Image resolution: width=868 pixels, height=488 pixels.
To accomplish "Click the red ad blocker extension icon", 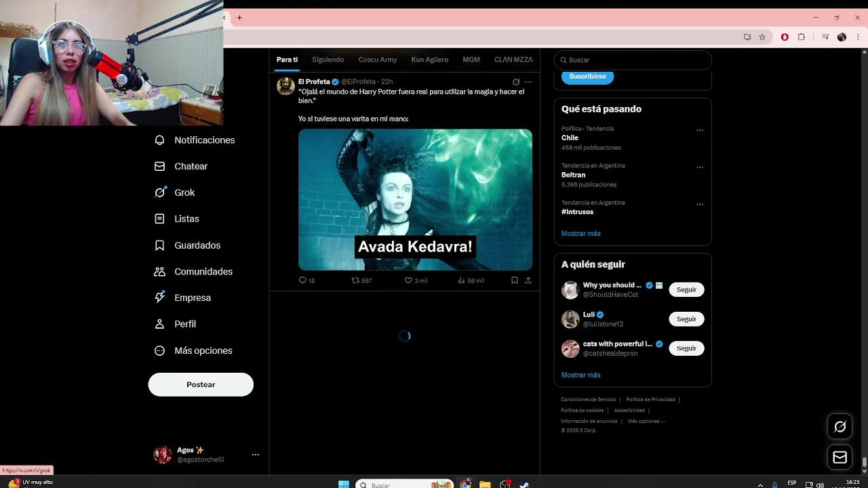I will (x=785, y=37).
